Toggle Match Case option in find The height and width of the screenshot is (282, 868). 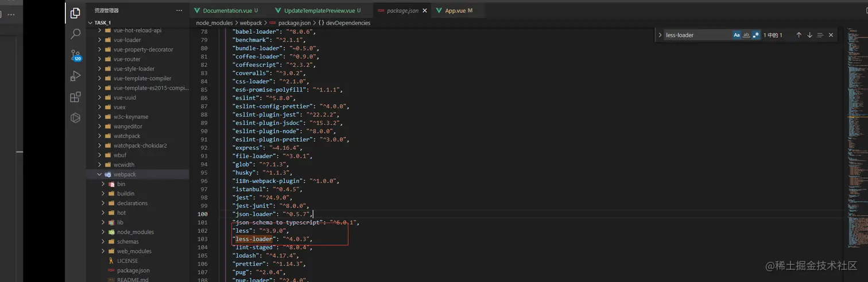737,35
